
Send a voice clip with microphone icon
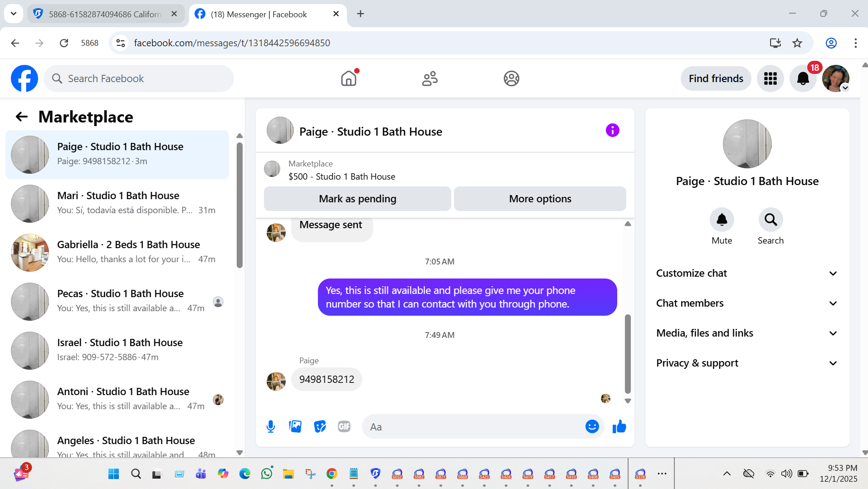(271, 426)
